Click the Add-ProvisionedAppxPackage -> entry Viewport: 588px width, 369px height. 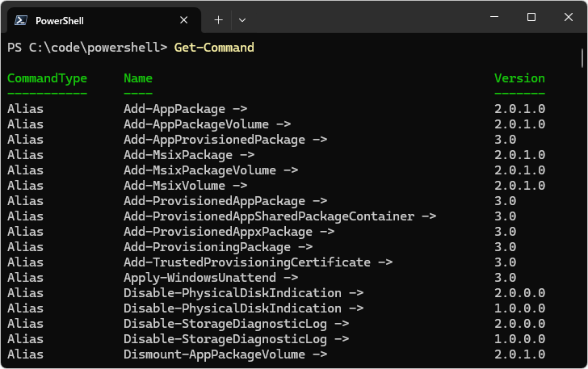pyautogui.click(x=229, y=232)
